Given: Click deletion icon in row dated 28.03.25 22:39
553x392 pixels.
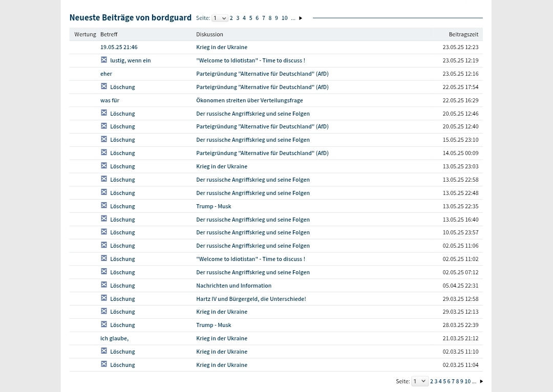Looking at the screenshot, I should (103, 324).
